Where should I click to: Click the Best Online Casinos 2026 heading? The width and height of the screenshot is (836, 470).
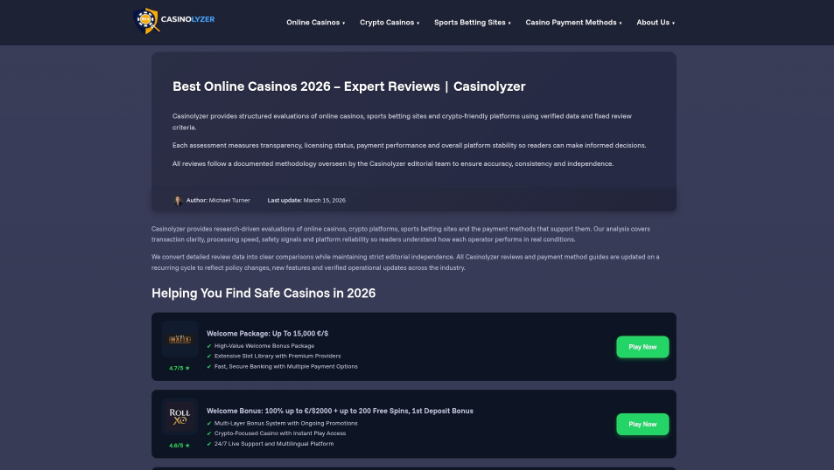[349, 86]
